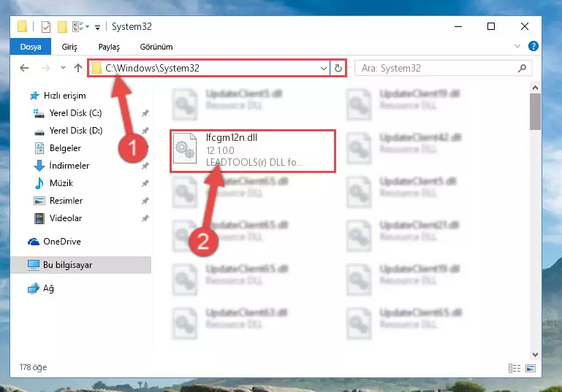Switch to the Paylaş ribbon tab
Screen dimensions: 562x392
[x=109, y=47]
